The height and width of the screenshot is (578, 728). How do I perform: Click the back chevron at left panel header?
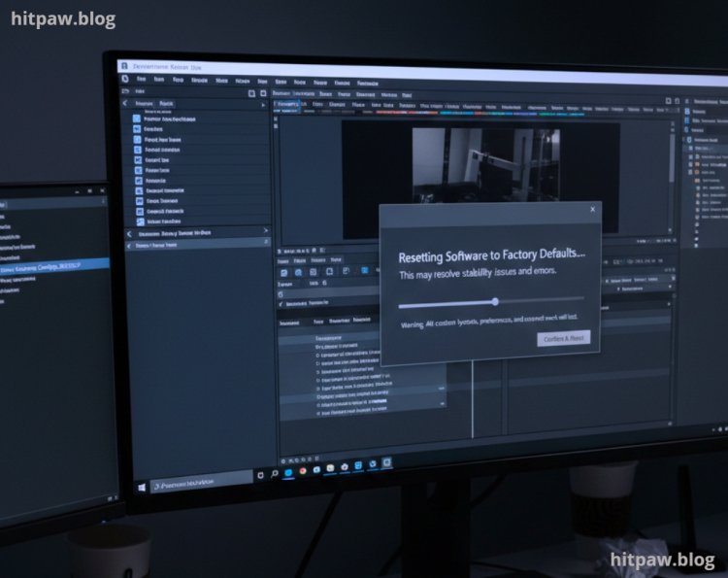[x=125, y=101]
